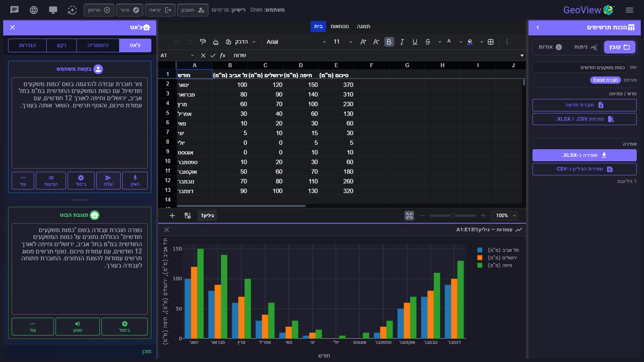Image resolution: width=644 pixels, height=362 pixels.
Task: Open the 100% zoom level dropdown
Action: [505, 216]
